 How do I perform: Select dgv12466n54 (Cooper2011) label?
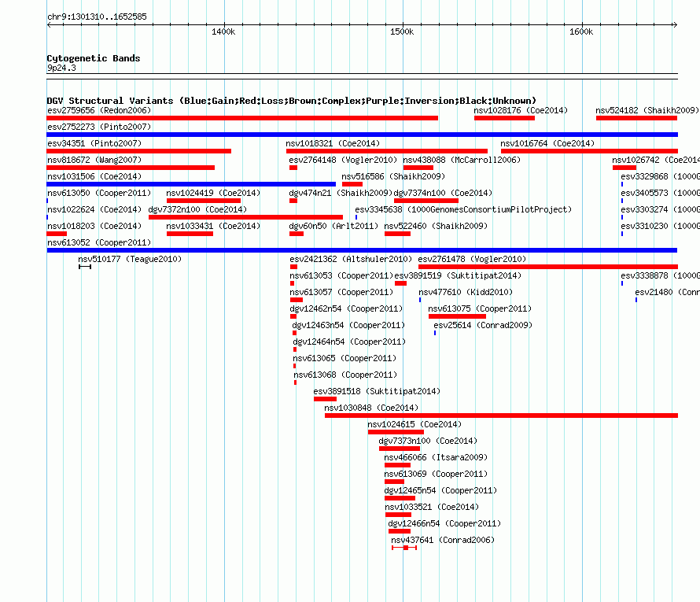pos(444,523)
